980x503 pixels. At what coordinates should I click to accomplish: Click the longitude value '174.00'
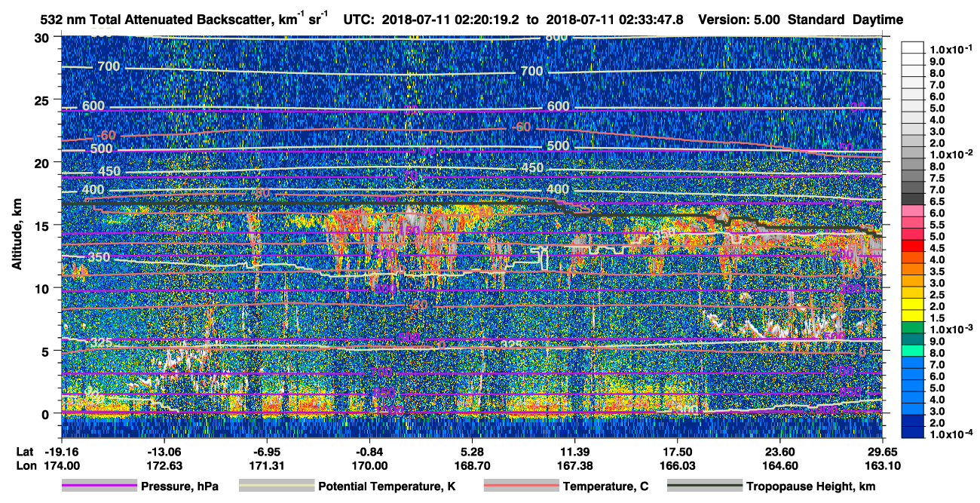[x=62, y=465]
